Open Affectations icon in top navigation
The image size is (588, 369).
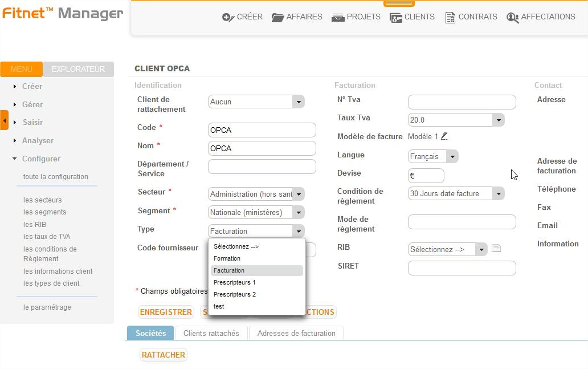tap(512, 18)
